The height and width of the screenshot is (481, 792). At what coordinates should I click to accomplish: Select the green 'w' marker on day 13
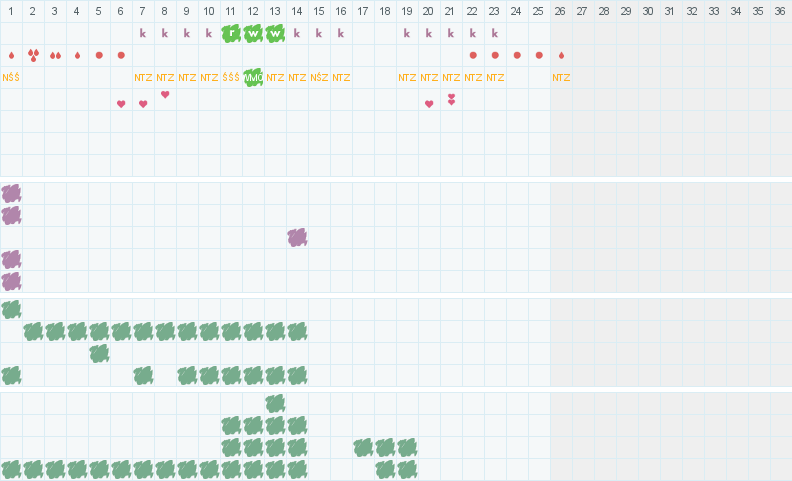click(275, 33)
